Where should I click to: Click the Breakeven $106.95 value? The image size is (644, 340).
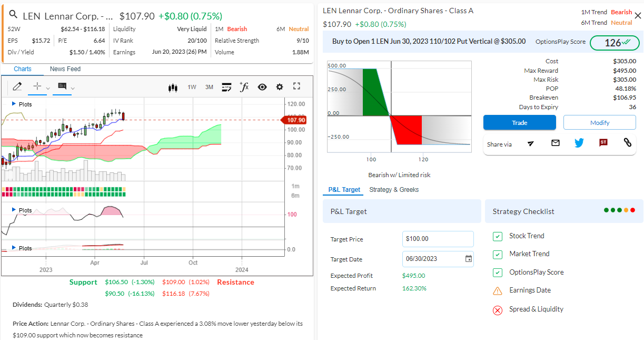[625, 98]
